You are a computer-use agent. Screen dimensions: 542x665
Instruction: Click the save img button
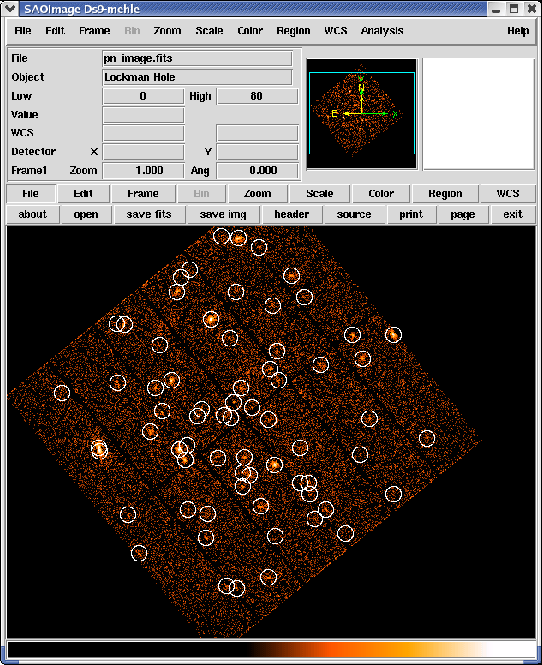pyautogui.click(x=223, y=215)
